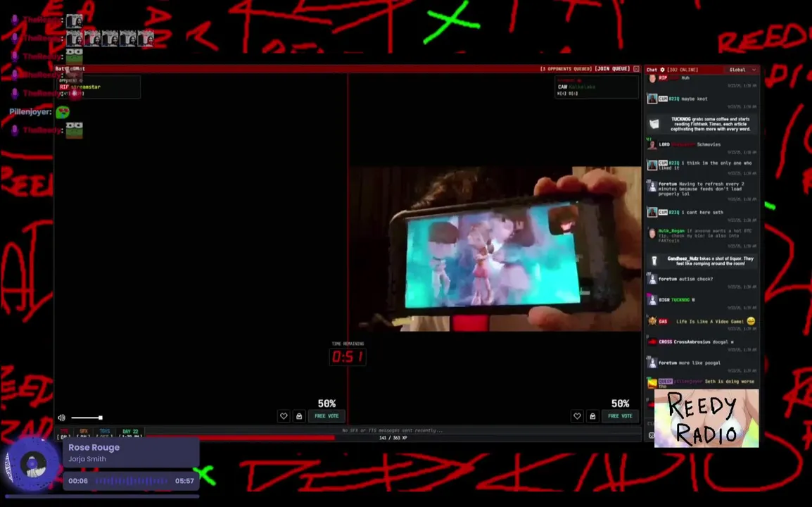
Task: Click the spinning record album art
Action: click(32, 465)
